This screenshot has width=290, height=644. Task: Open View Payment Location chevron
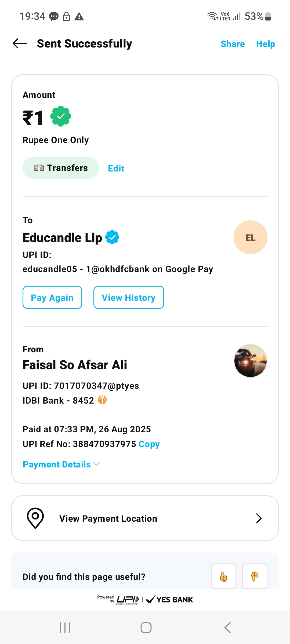coord(259,518)
